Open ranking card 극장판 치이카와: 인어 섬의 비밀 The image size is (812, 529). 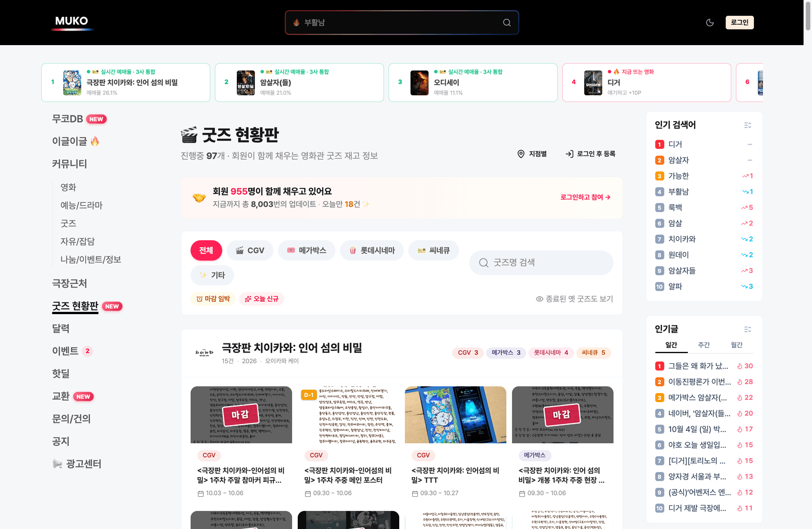coord(126,82)
